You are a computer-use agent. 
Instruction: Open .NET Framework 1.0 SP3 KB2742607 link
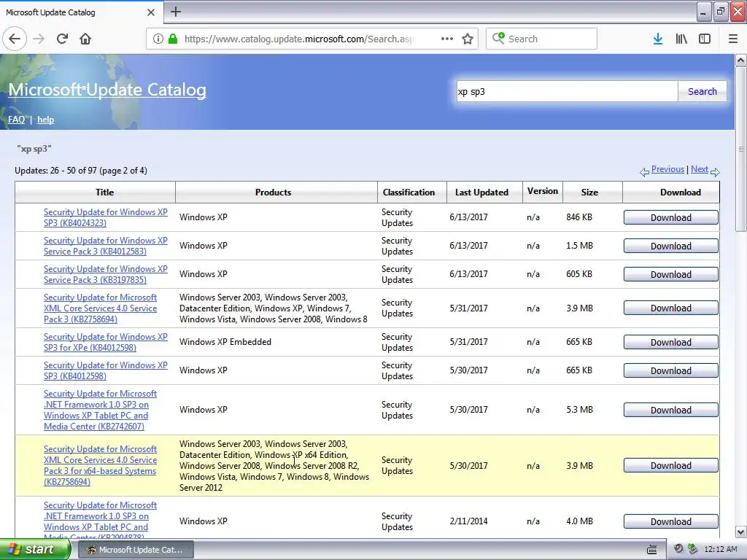coord(100,410)
